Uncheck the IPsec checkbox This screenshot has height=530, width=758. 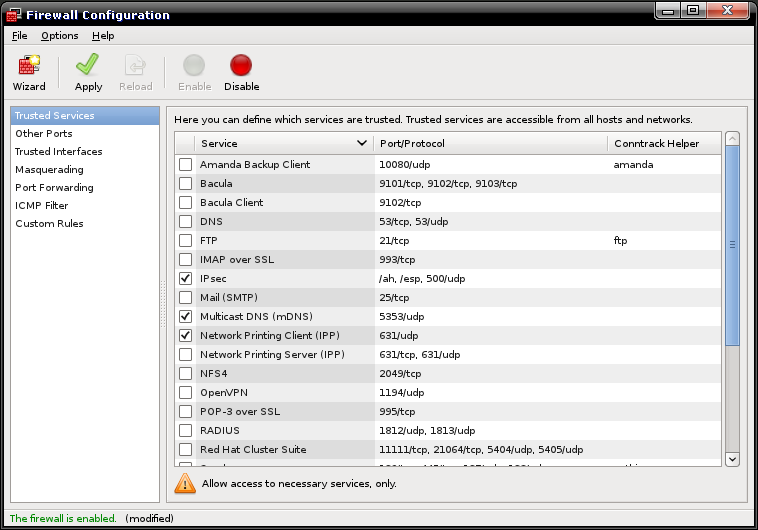pos(186,278)
